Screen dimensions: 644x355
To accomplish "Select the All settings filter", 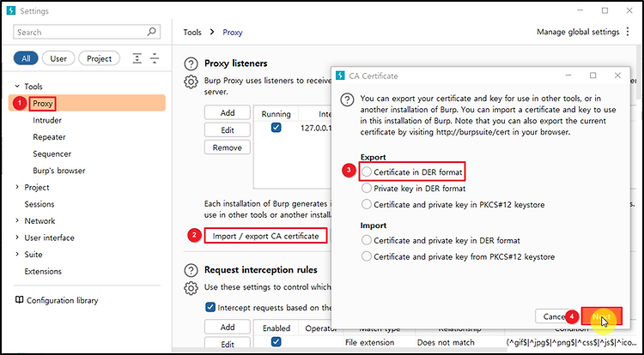I will click(x=26, y=58).
